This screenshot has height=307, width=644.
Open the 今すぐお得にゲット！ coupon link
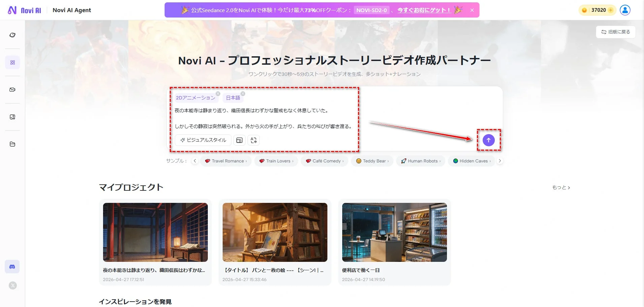tap(423, 10)
